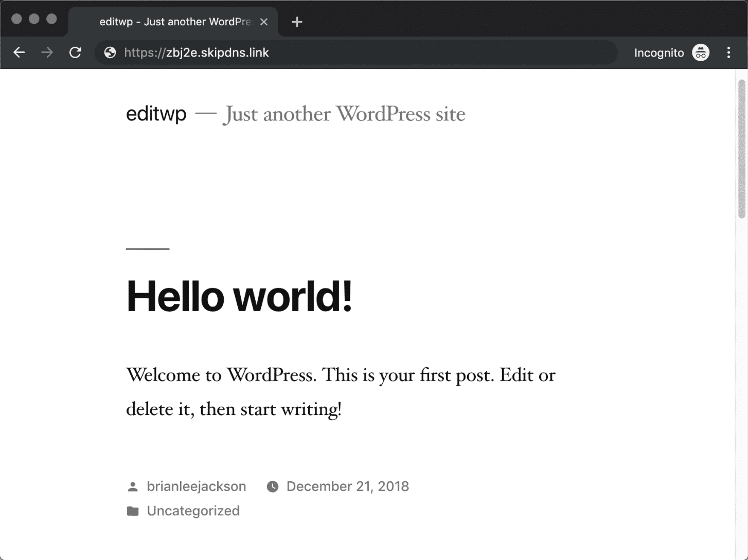Click the incognito profile avatar icon
Screen dimensions: 748x560
pyautogui.click(x=700, y=52)
